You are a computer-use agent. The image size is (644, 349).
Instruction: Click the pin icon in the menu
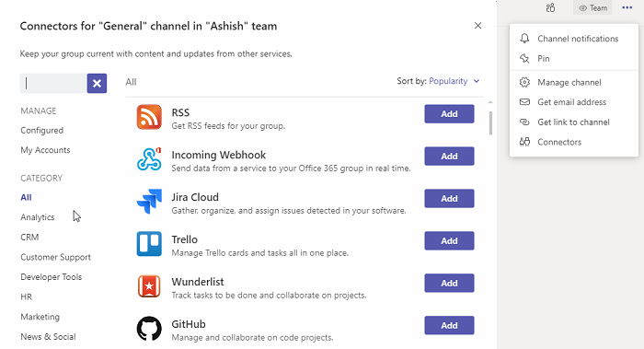click(x=524, y=58)
